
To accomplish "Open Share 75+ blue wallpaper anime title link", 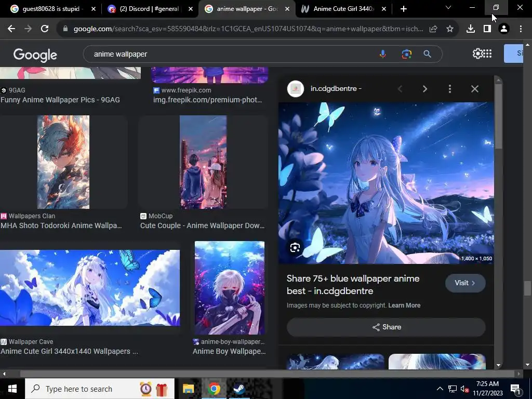I will click(x=353, y=285).
